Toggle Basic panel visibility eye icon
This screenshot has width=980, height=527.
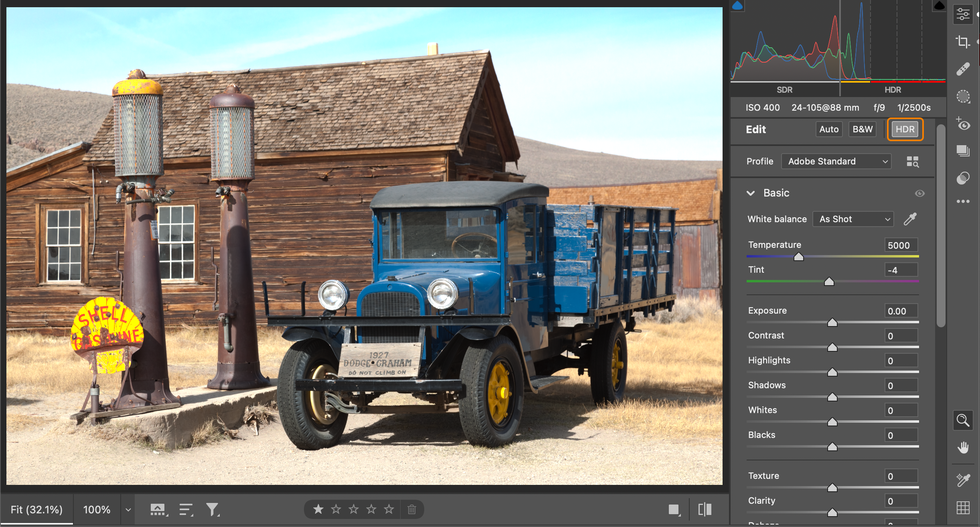(919, 193)
